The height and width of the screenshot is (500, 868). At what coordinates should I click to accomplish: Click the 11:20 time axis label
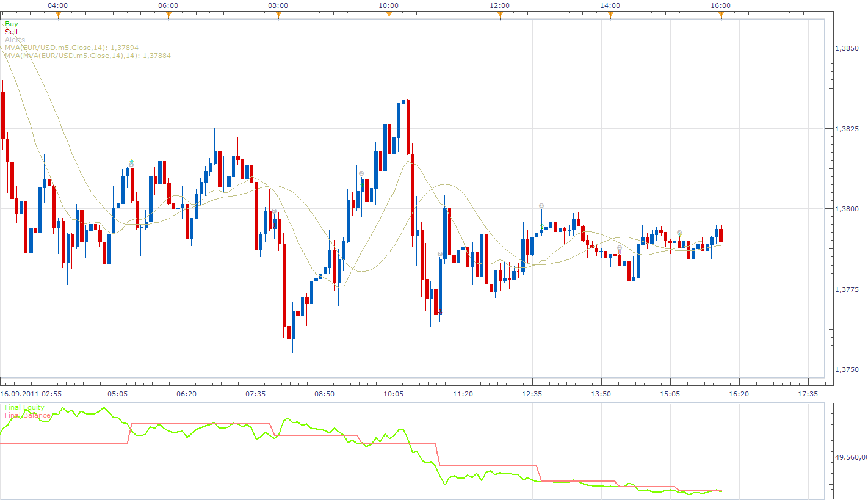pos(463,394)
